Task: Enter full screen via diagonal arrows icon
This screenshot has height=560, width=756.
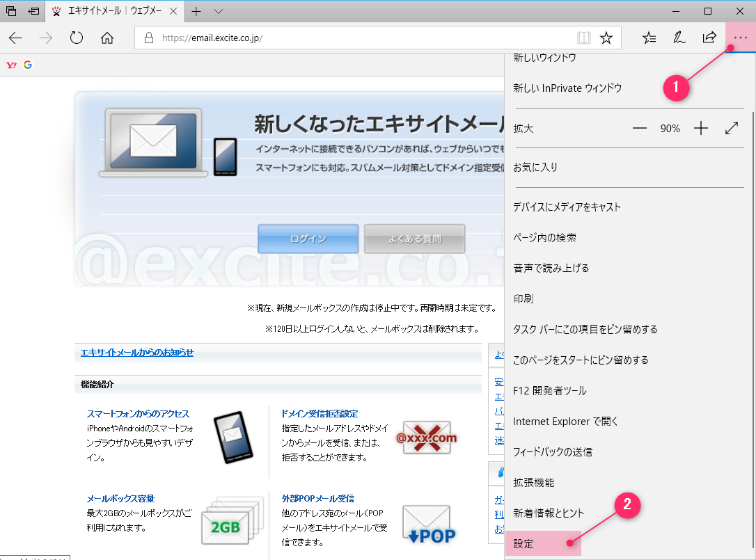Action: pyautogui.click(x=732, y=128)
